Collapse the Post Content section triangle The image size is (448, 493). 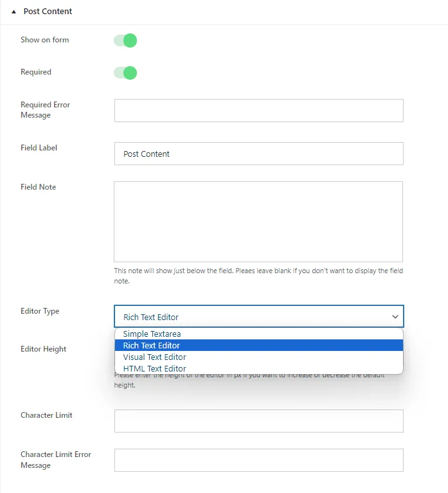pos(13,12)
